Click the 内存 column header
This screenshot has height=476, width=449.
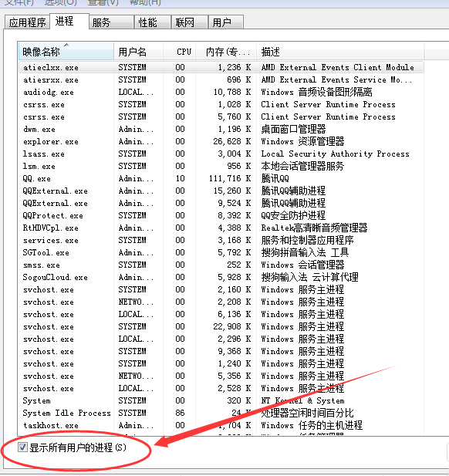point(226,52)
